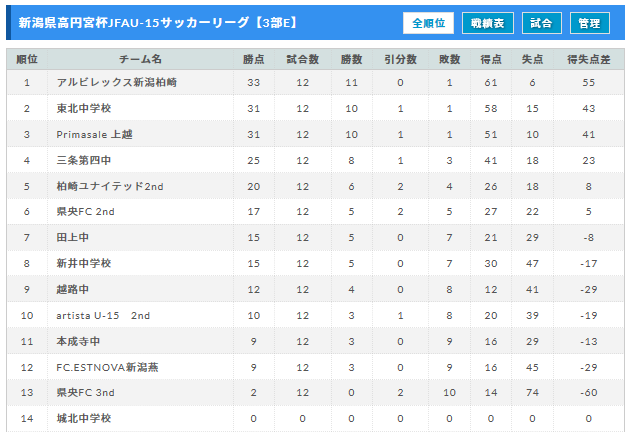Click the league title 新潟県高円宮杯JFAU-15サッカーリーグ
Image resolution: width=631 pixels, height=440 pixels.
(x=134, y=23)
